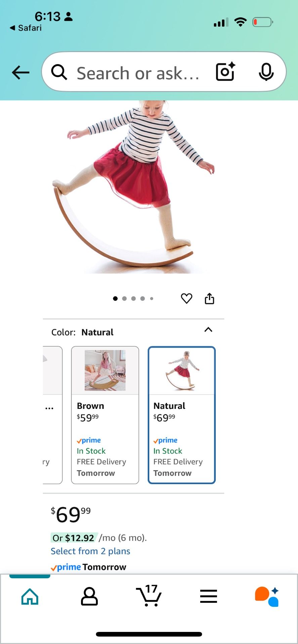Screen dimensions: 298x644
Task: Add item to wishlist with heart icon
Action: (186, 298)
